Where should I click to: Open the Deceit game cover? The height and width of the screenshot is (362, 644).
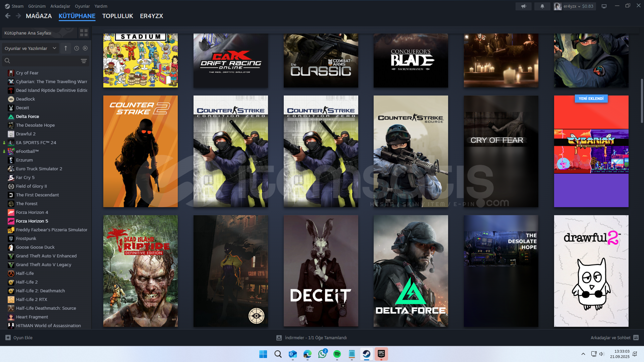pos(321,271)
